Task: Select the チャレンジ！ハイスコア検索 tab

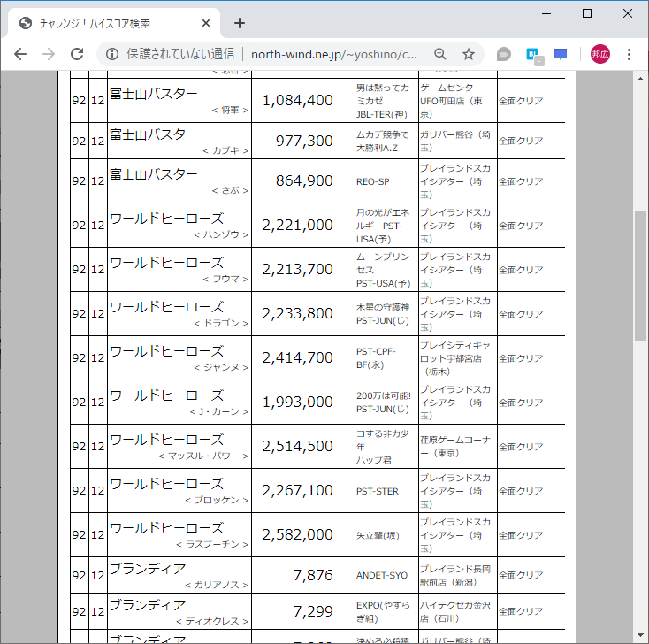Action: [114, 23]
